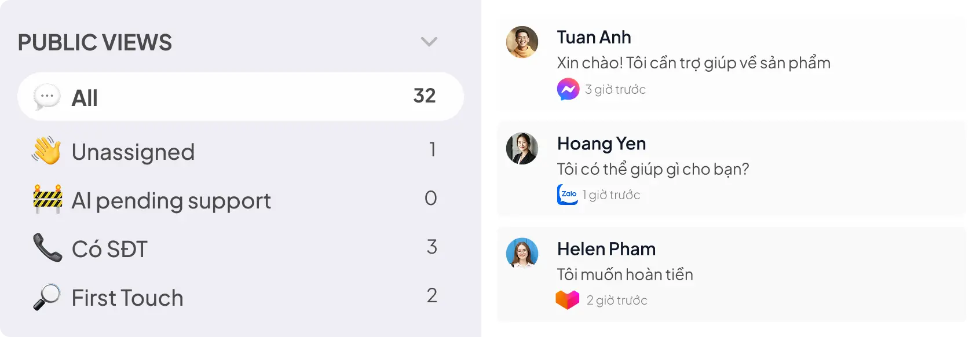Click the Lazada icon on Helen Pham's chat
Image resolution: width=980 pixels, height=337 pixels.
(568, 300)
